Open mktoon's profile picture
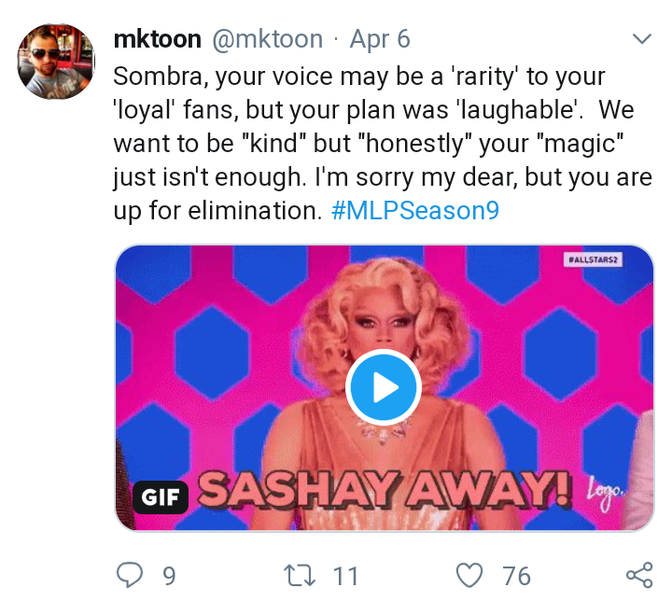The width and height of the screenshot is (672, 616). [56, 62]
